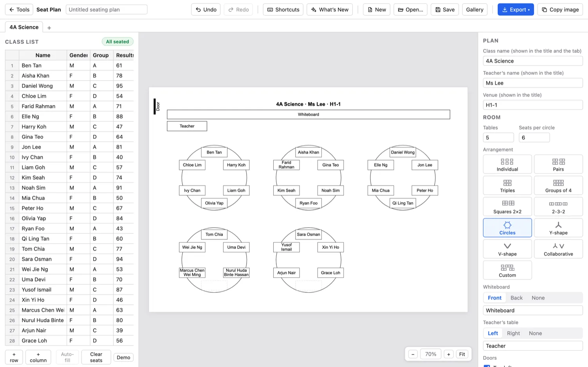Click the Sara Osman seat
Image resolution: width=588 pixels, height=367 pixels.
coord(309,234)
